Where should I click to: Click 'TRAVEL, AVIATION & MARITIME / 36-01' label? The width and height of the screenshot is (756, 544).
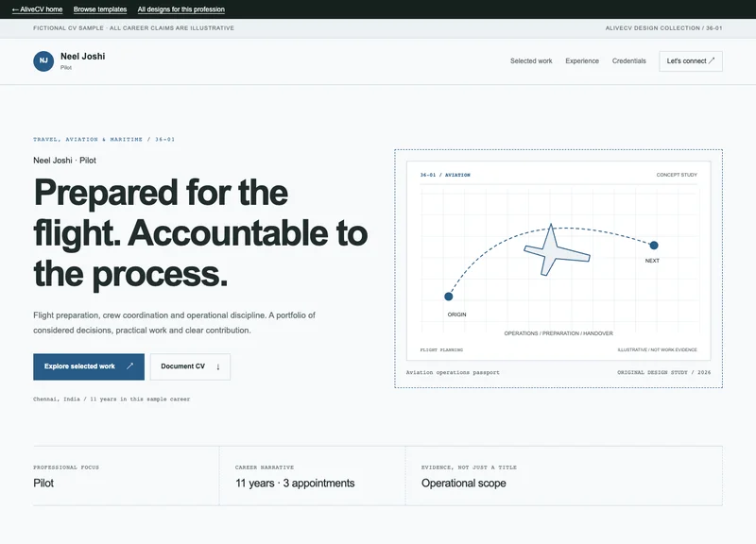coord(104,139)
